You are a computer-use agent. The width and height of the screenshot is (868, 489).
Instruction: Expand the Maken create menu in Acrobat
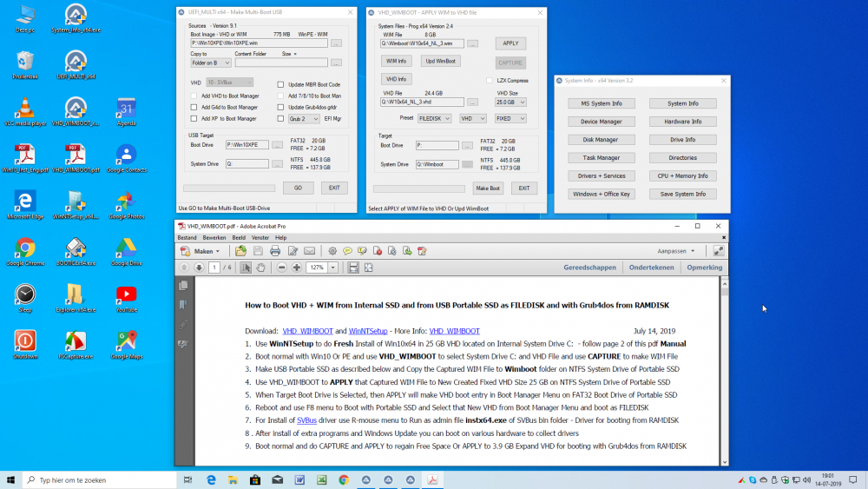[x=201, y=251]
